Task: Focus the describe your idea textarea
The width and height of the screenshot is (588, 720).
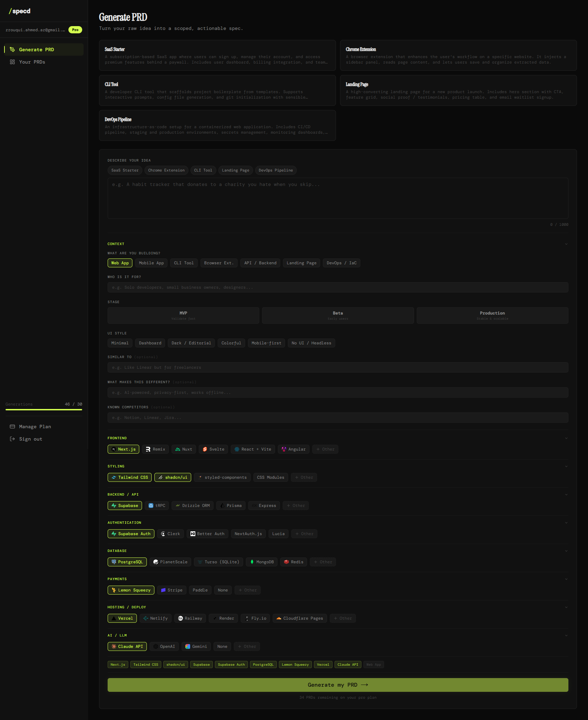Action: tap(338, 198)
